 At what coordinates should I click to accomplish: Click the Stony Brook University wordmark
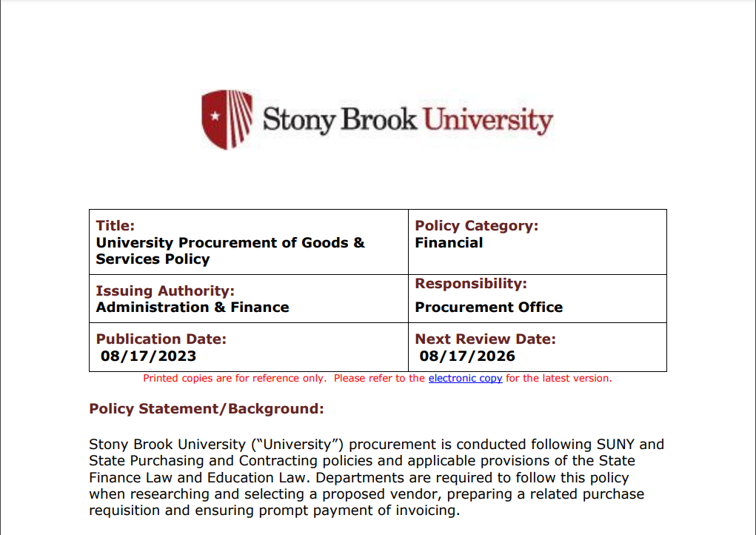coord(407,120)
